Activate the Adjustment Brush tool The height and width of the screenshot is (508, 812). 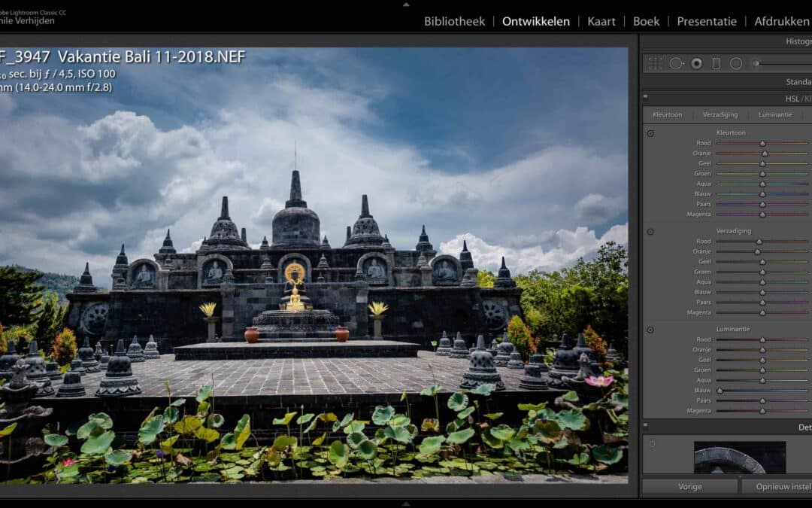pyautogui.click(x=754, y=63)
